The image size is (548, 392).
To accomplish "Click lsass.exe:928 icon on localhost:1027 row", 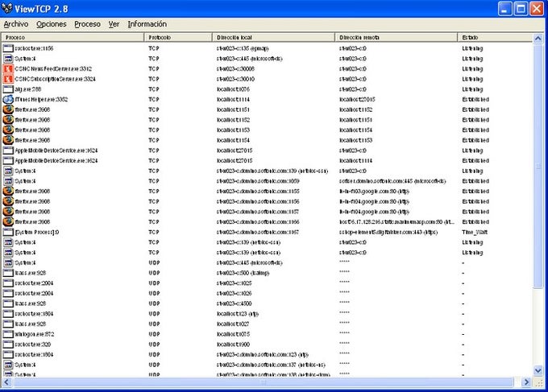I will tap(8, 324).
